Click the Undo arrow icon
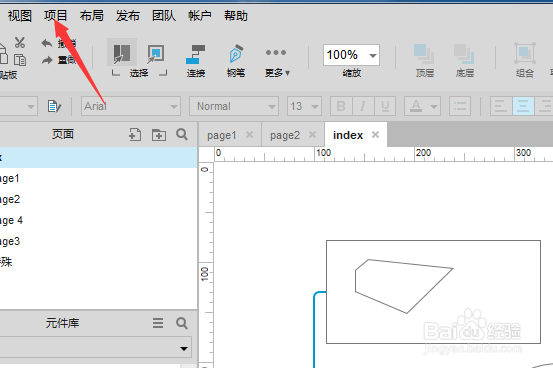Image resolution: width=553 pixels, height=368 pixels. pyautogui.click(x=47, y=43)
